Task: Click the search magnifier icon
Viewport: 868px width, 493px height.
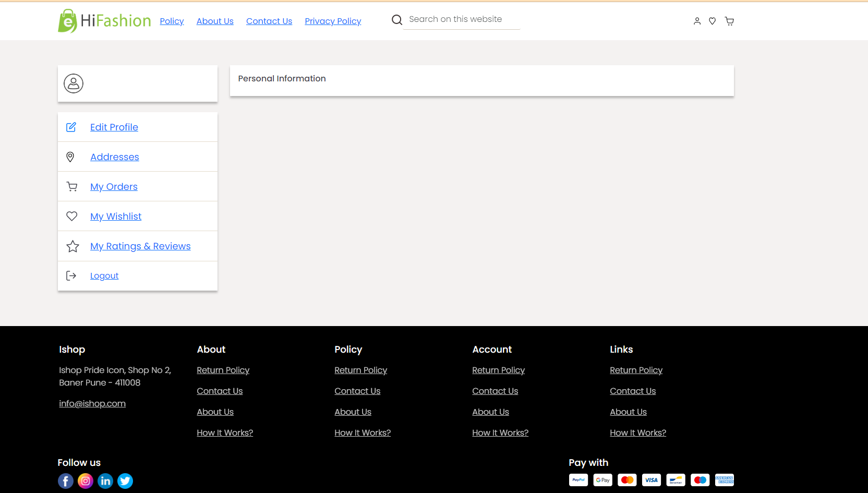Action: (x=397, y=20)
